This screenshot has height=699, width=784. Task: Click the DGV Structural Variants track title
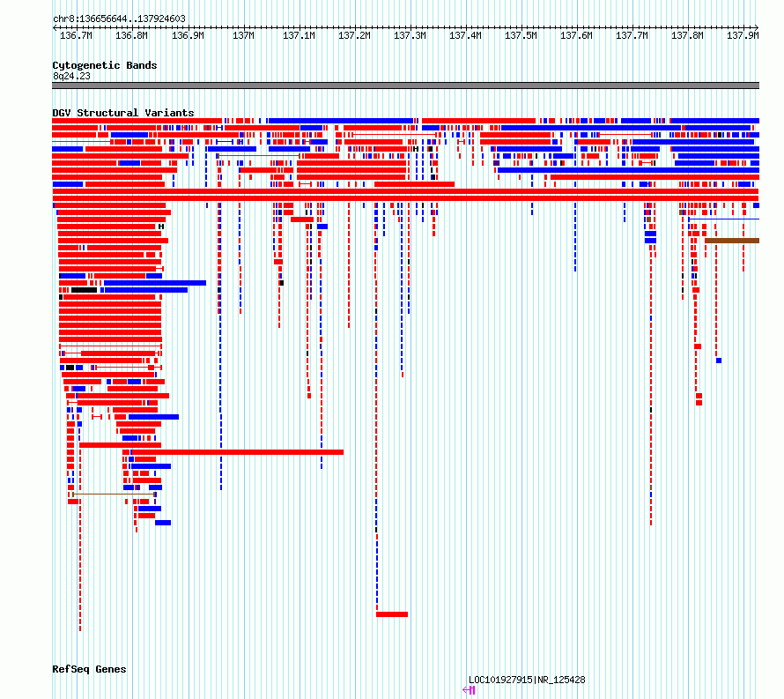point(123,113)
